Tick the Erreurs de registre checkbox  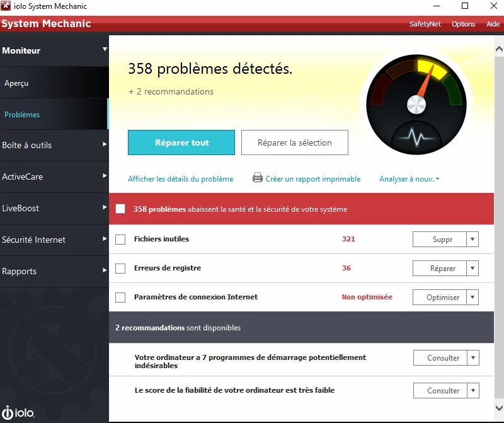coord(120,269)
